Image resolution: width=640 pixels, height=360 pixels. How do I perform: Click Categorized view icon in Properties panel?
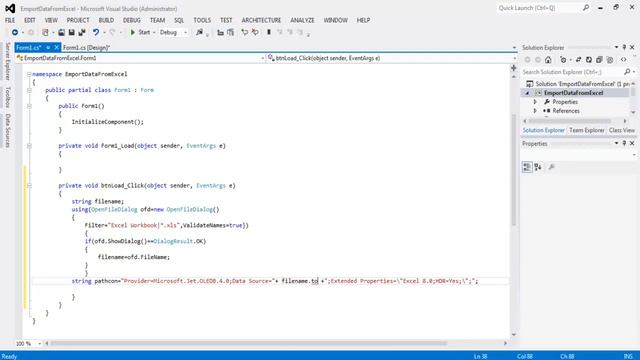pos(527,167)
